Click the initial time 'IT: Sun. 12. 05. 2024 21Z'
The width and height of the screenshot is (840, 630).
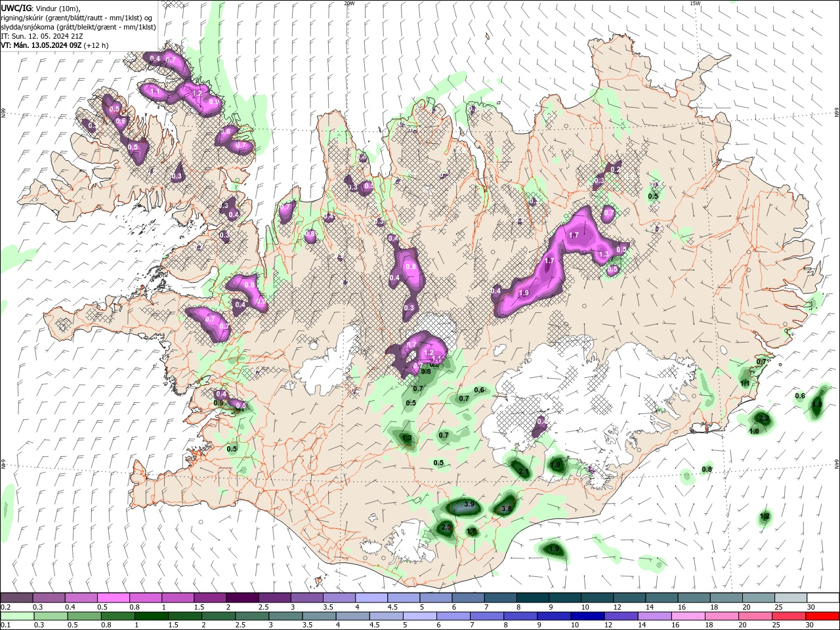click(x=41, y=36)
